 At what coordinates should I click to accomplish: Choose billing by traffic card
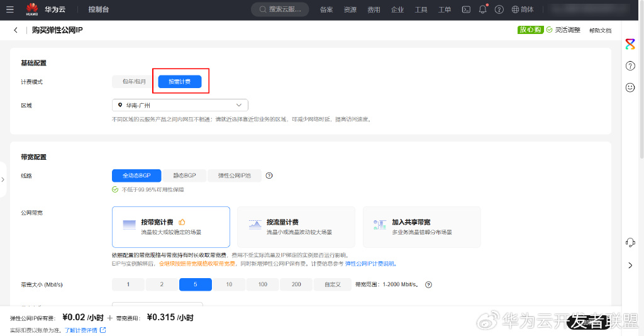(x=296, y=227)
